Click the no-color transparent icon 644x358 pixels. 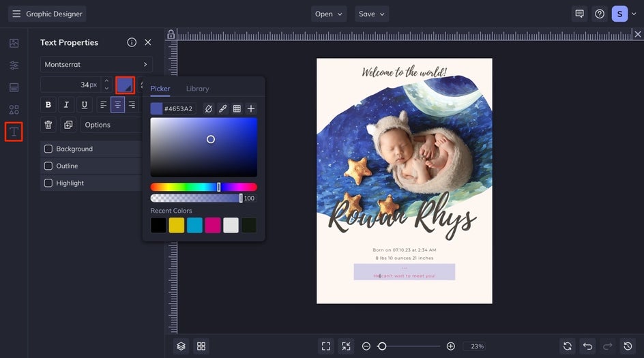coord(209,109)
